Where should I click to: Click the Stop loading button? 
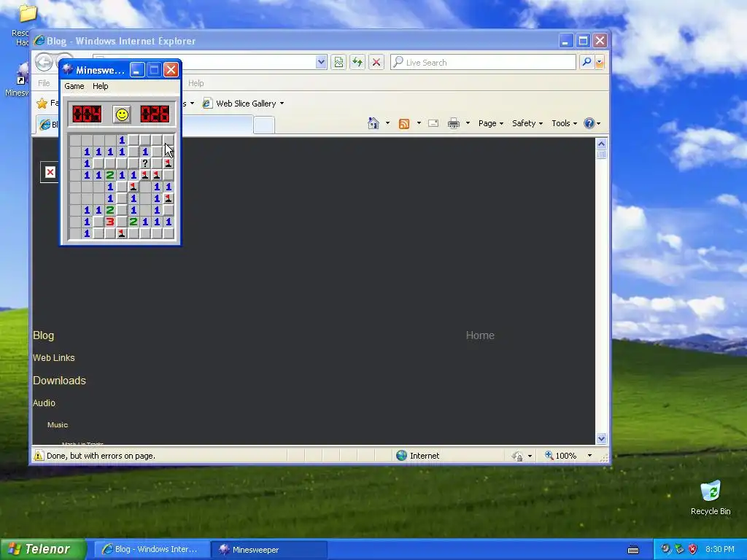[376, 63]
